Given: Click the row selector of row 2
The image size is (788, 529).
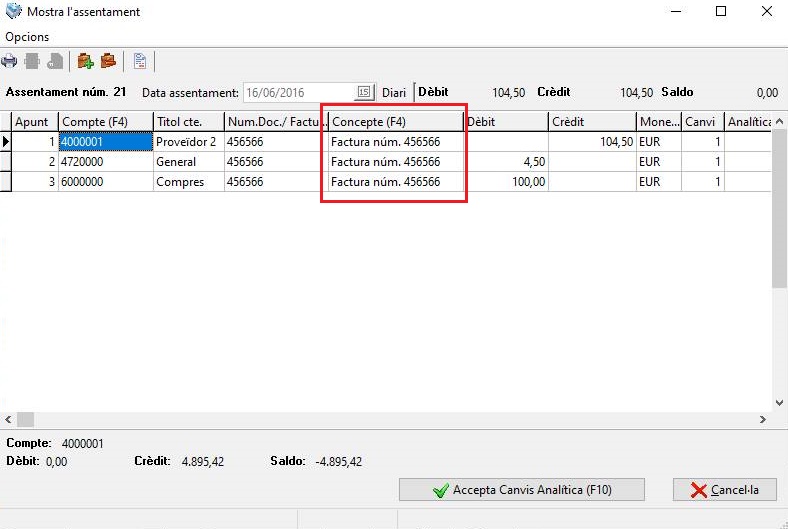Looking at the screenshot, I should coord(6,162).
